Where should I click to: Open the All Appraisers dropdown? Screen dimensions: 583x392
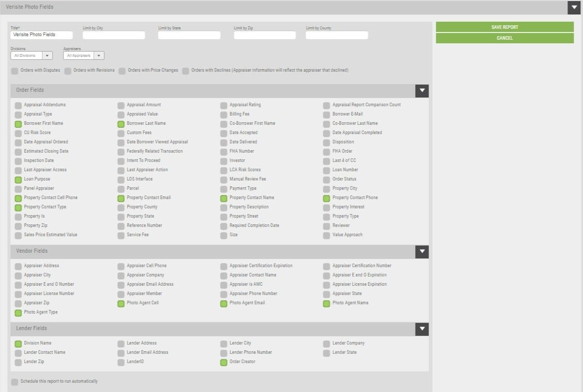pos(84,55)
